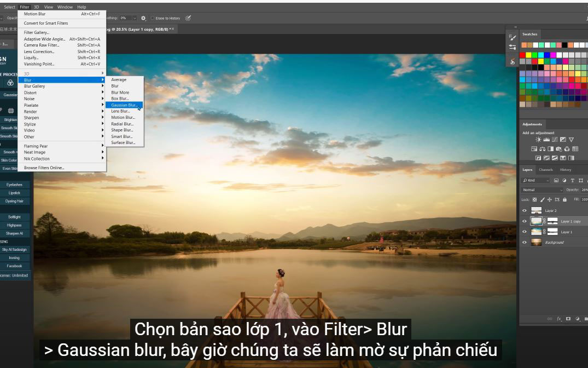Hide Layer 2 with its eye icon
The width and height of the screenshot is (588, 368).
coord(524,211)
